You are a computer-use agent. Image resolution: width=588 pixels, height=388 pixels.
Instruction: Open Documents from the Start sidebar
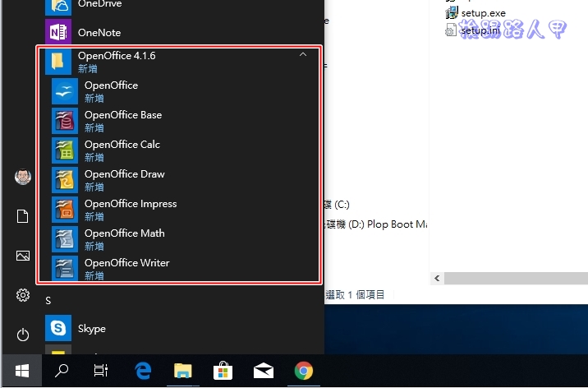tap(22, 216)
